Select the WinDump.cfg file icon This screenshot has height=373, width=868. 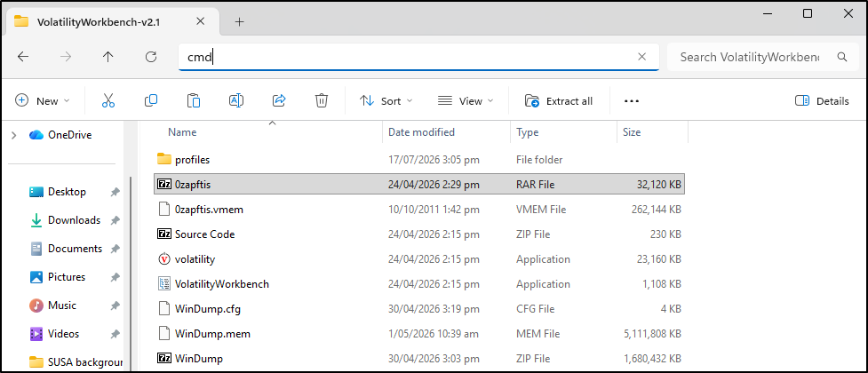[x=163, y=309]
